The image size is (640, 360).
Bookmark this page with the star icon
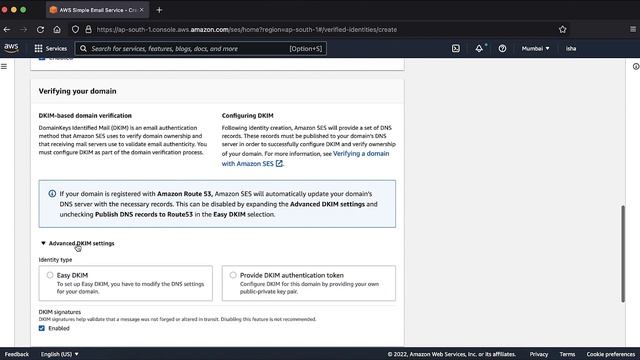click(562, 29)
